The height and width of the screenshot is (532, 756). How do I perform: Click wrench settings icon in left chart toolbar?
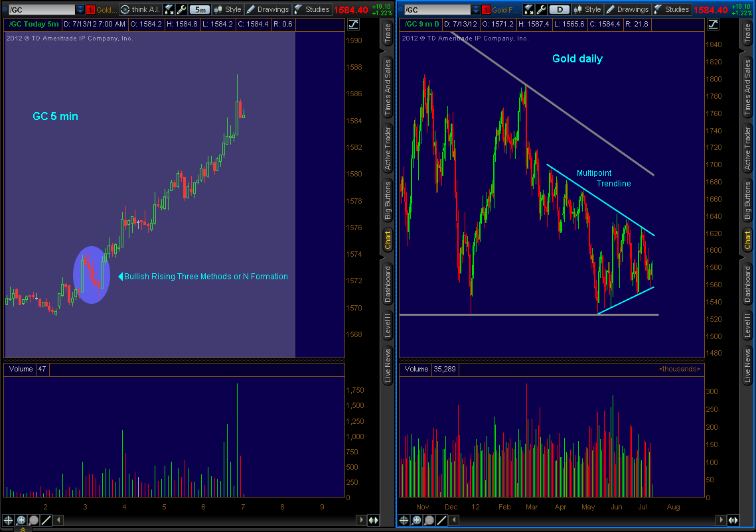coord(181,9)
